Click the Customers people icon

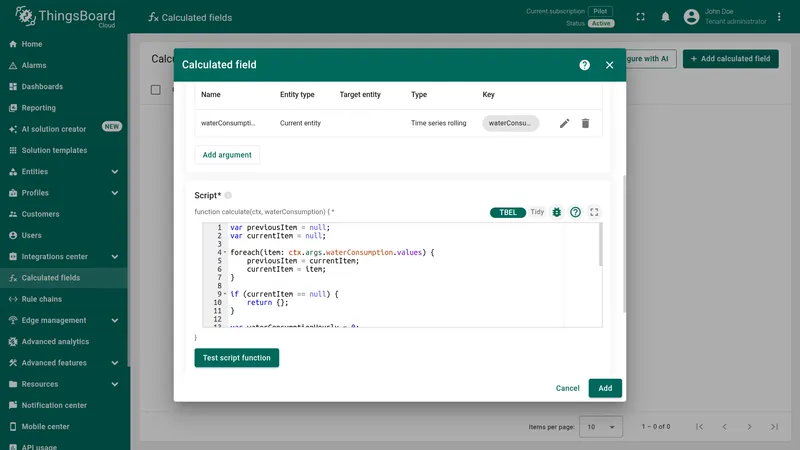coord(13,214)
